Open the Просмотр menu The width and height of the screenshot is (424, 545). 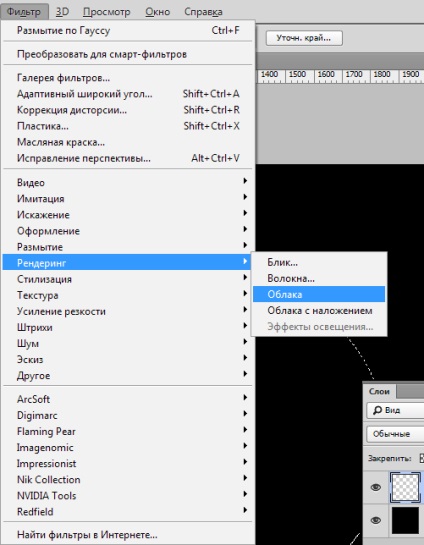click(106, 12)
